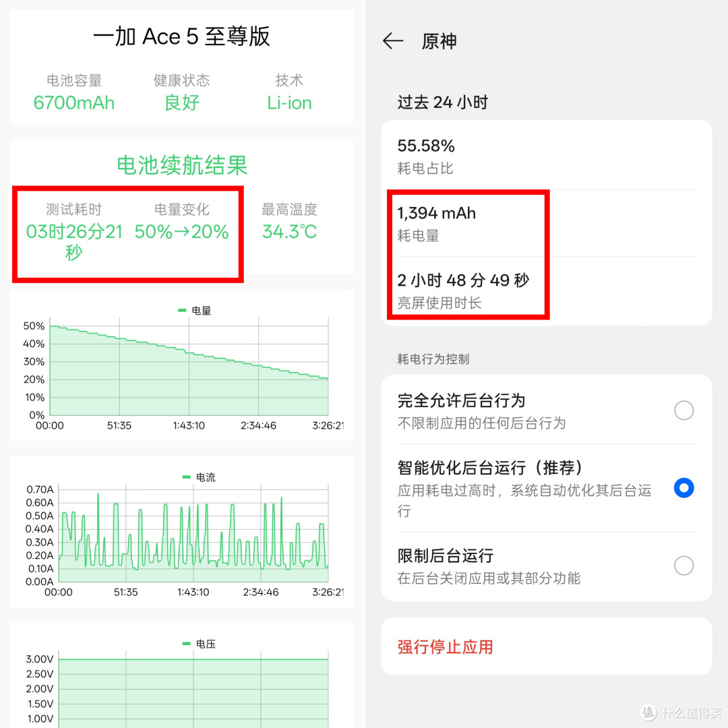Click the 电量 chart legend
Image resolution: width=728 pixels, height=728 pixels.
195,310
